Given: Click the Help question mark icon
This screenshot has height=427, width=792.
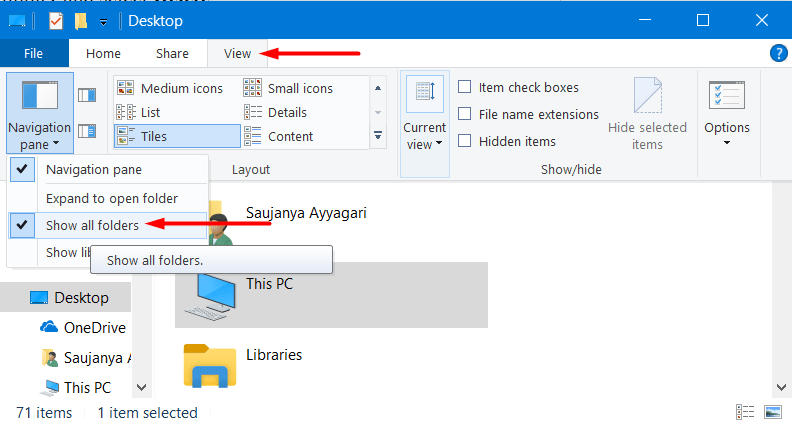Looking at the screenshot, I should 779,53.
